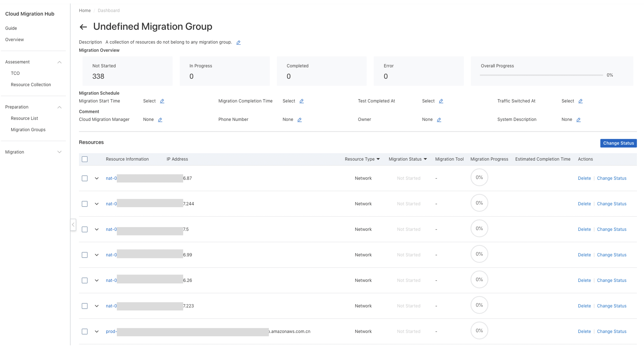Check the amazonaws.com.cn prod row checkbox
644x348 pixels.
pyautogui.click(x=85, y=332)
